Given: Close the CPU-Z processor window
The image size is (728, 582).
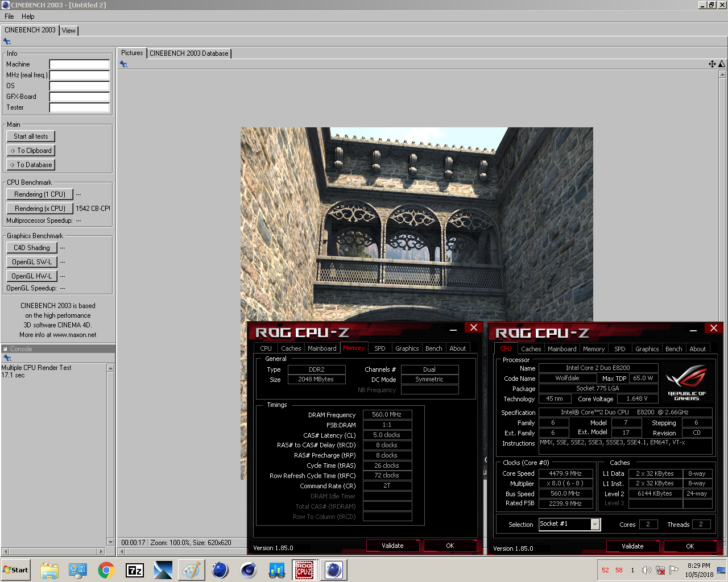Looking at the screenshot, I should coord(713,328).
